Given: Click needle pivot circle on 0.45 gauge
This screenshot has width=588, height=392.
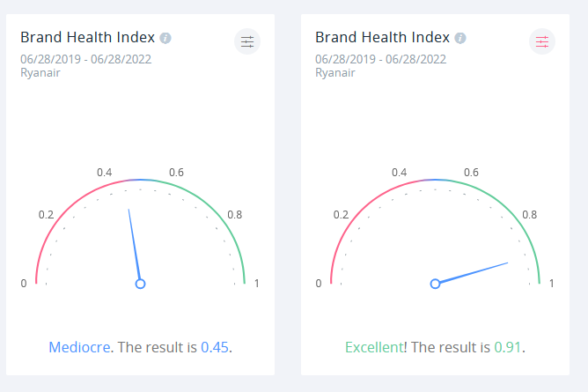Looking at the screenshot, I should (x=140, y=284).
